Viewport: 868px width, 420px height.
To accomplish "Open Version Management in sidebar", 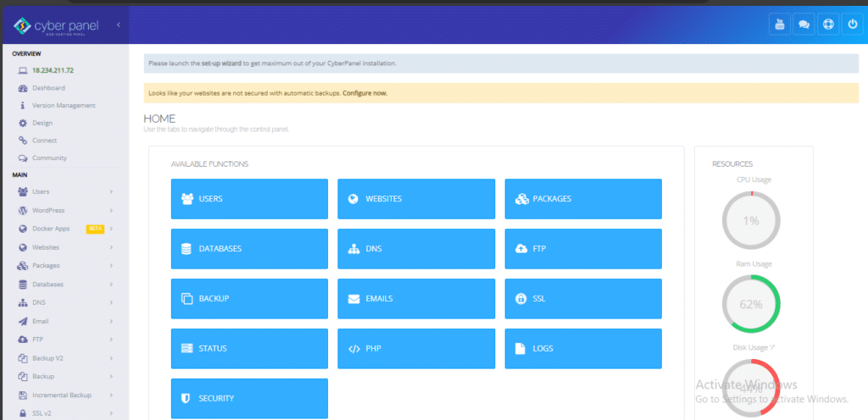I will point(65,106).
